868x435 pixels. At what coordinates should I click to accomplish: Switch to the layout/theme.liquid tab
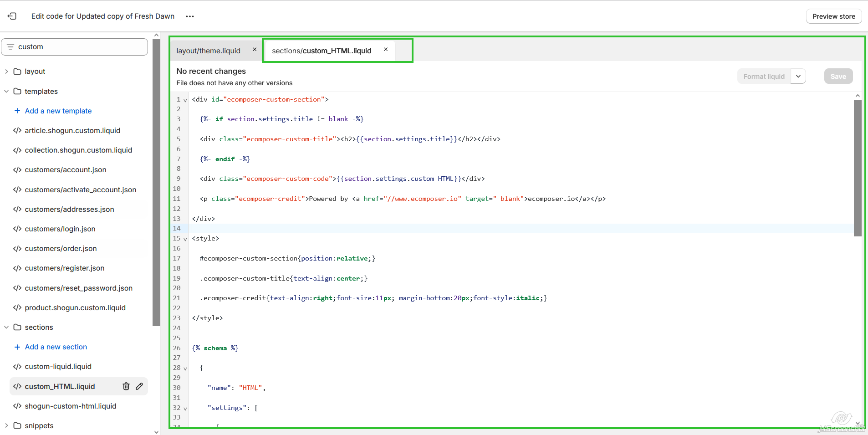click(208, 51)
